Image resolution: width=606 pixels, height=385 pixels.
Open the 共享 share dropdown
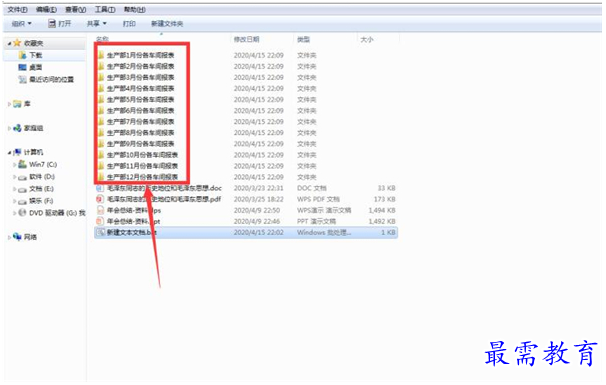point(97,24)
